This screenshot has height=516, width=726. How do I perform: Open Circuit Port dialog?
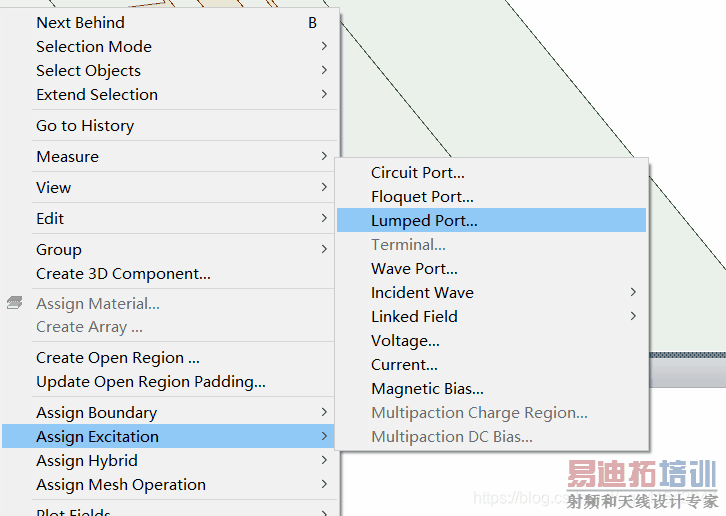pyautogui.click(x=417, y=173)
